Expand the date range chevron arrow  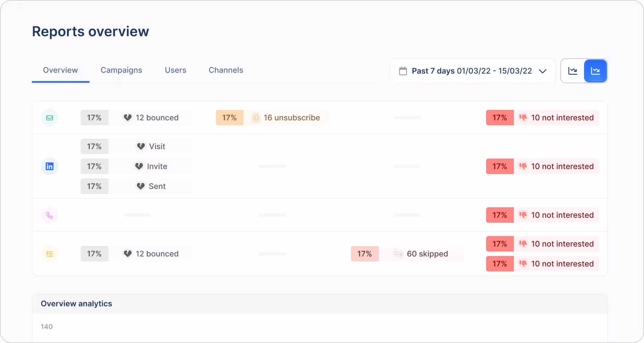click(543, 71)
